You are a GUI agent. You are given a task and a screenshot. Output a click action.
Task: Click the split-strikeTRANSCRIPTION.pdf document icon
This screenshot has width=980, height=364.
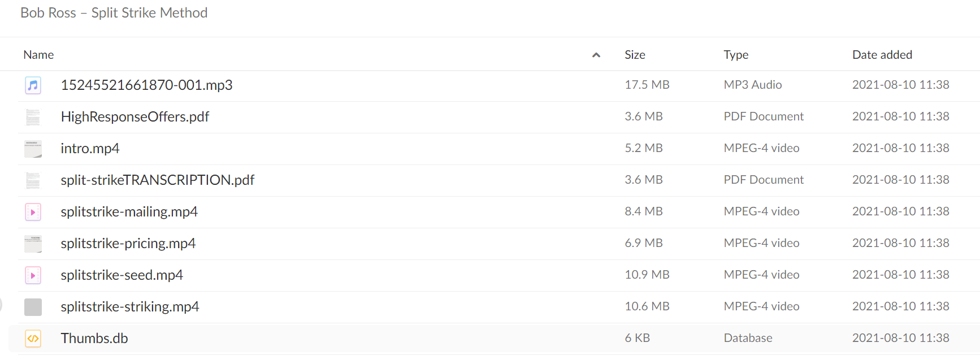33,180
